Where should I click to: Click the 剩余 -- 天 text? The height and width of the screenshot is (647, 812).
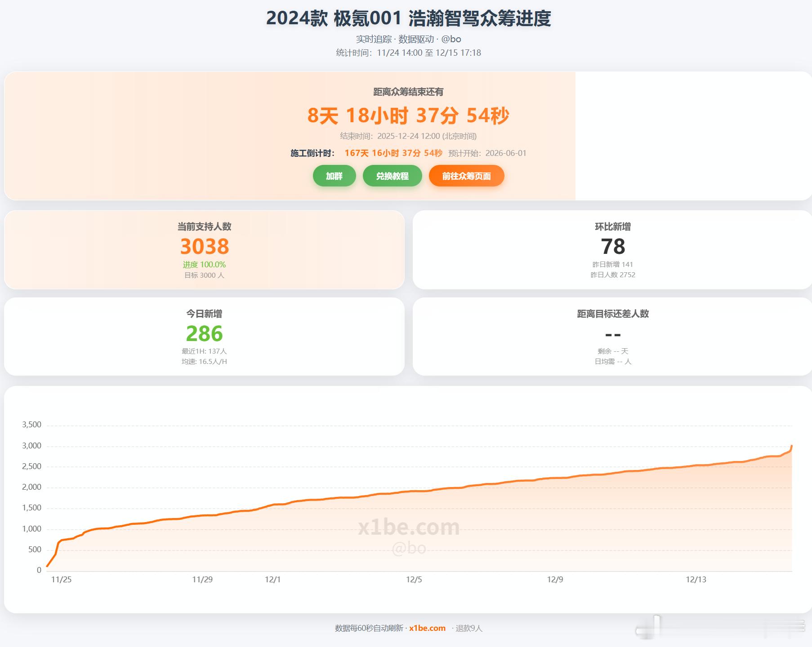click(613, 351)
